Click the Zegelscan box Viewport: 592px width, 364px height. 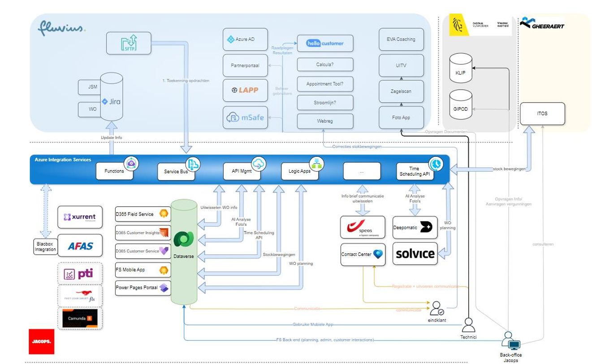tap(401, 91)
